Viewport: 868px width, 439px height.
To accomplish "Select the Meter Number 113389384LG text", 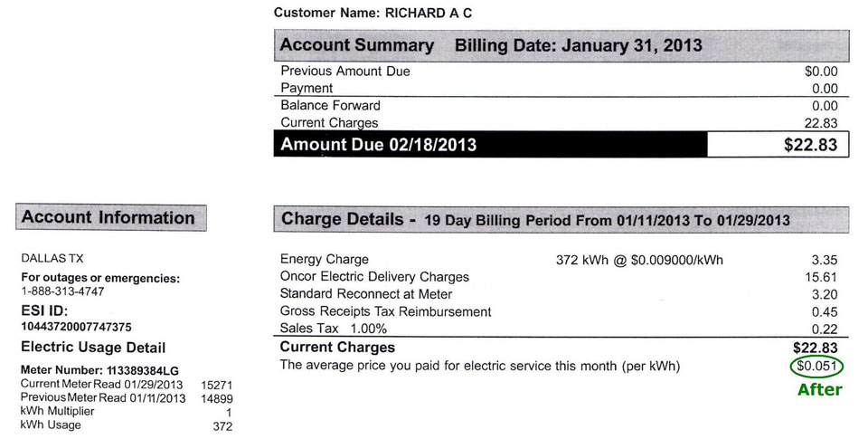I will tap(99, 370).
